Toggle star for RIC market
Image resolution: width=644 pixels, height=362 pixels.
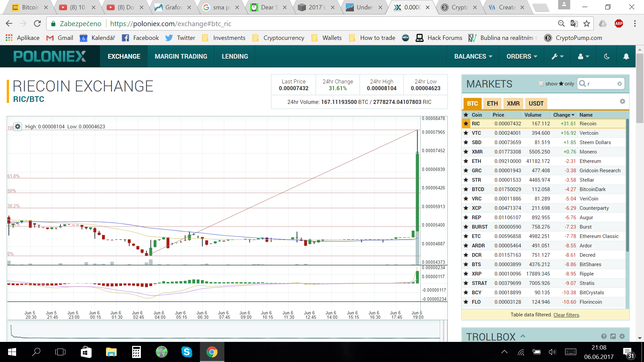pos(466,124)
